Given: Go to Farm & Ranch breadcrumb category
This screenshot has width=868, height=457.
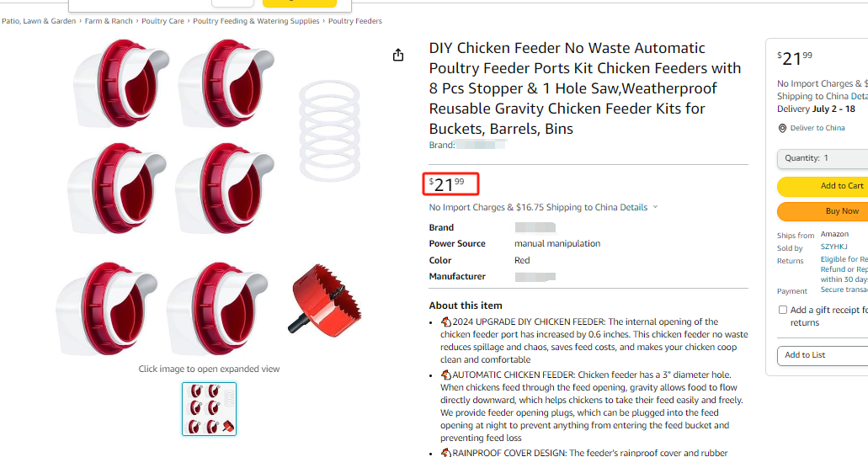Looking at the screenshot, I should (x=109, y=21).
